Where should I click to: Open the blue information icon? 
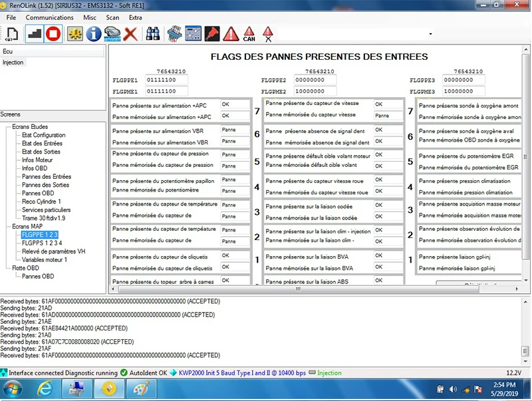[x=93, y=34]
